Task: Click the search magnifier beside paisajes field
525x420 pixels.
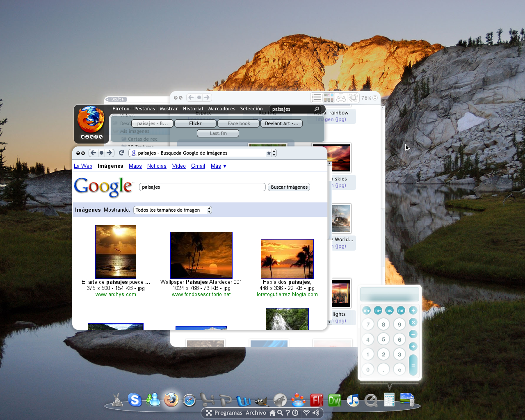Action: pyautogui.click(x=317, y=109)
